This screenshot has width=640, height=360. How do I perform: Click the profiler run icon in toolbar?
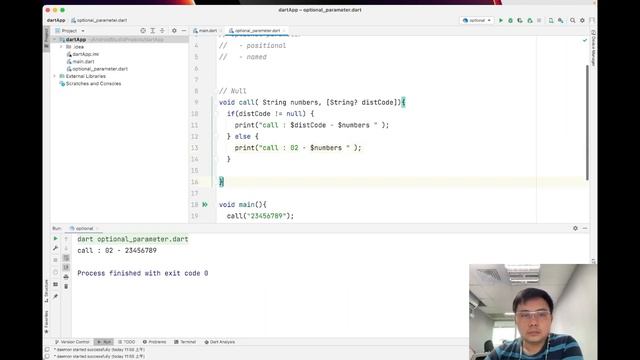530,20
